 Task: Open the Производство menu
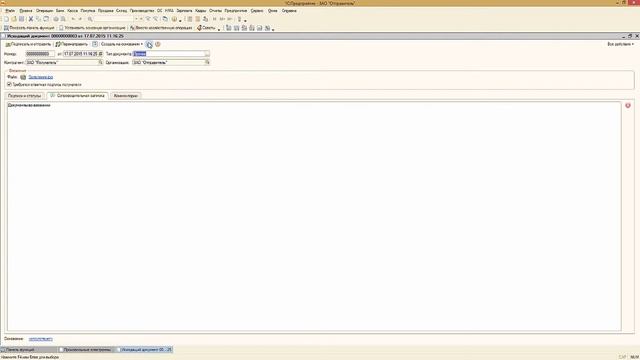coord(142,11)
